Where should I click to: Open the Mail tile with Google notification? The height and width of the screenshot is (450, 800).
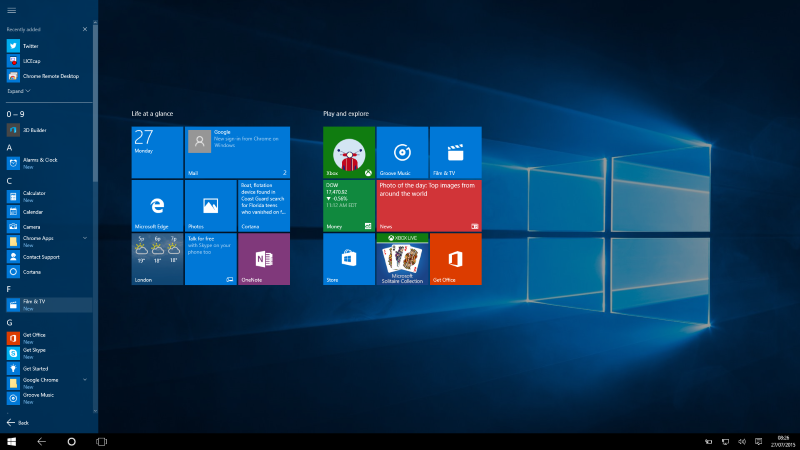click(237, 153)
